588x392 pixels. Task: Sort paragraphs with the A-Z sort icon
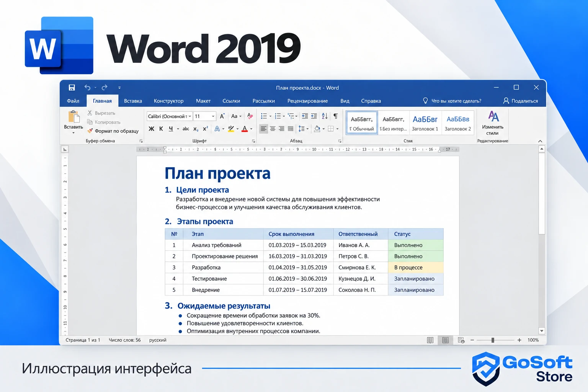click(325, 116)
